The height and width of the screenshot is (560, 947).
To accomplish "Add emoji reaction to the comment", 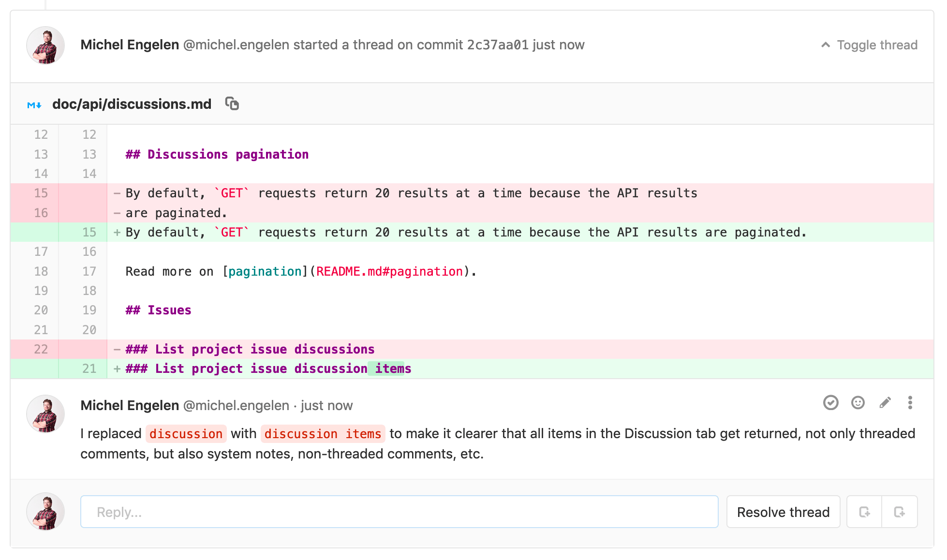I will (x=858, y=403).
